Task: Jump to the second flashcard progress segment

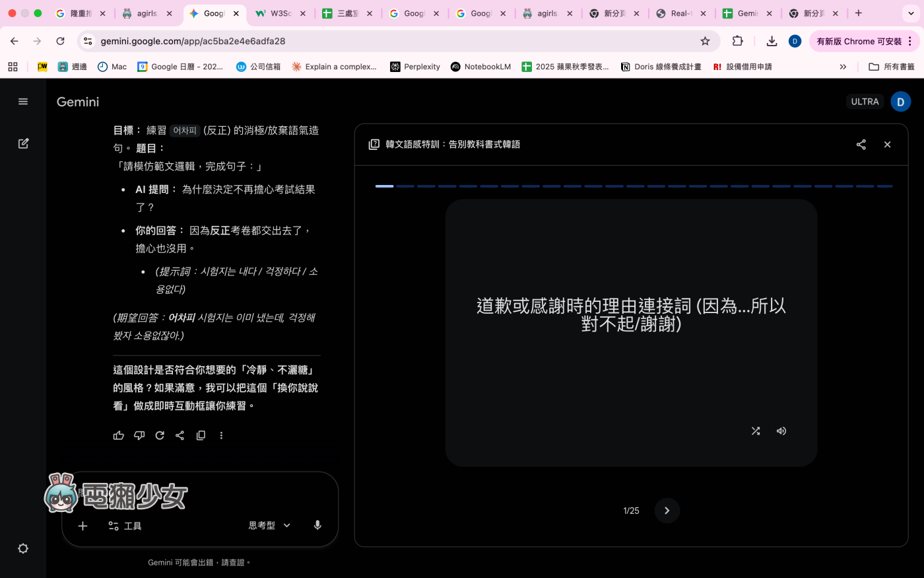Action: (405, 186)
